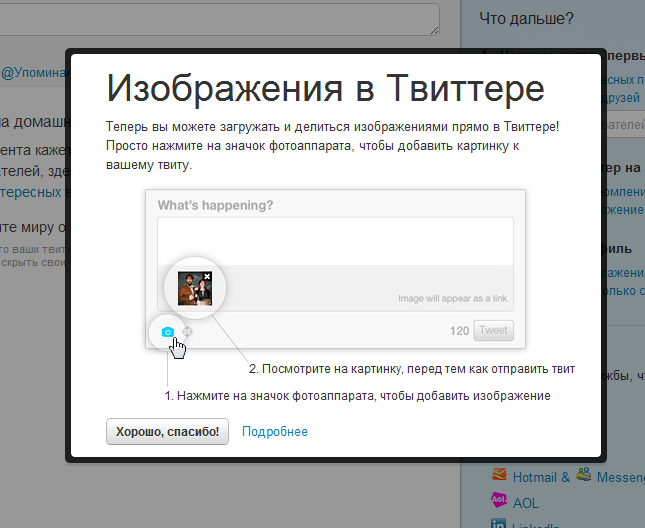
Task: Click the Tweet button in illustration
Action: [x=493, y=330]
